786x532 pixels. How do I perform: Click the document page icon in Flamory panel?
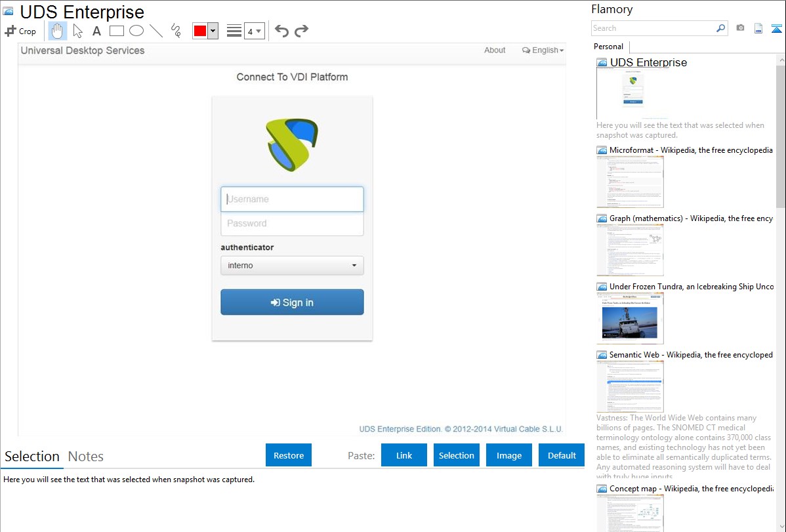tap(758, 28)
